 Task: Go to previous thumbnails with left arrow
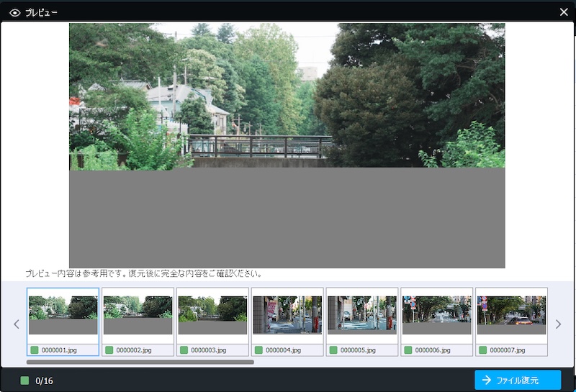[16, 324]
